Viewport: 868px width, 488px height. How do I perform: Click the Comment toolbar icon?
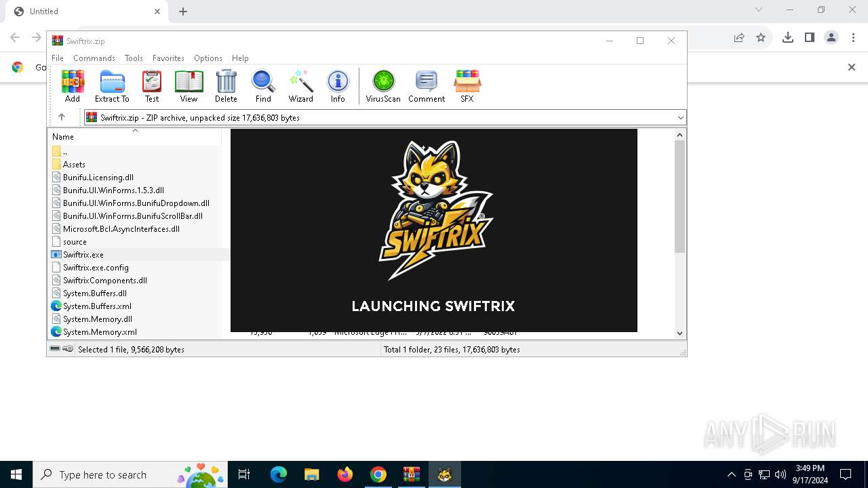(x=427, y=86)
